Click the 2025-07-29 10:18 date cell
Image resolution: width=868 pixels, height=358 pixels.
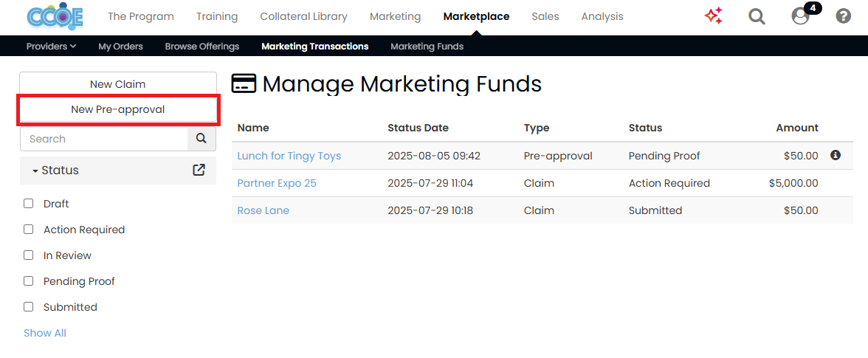coord(430,210)
